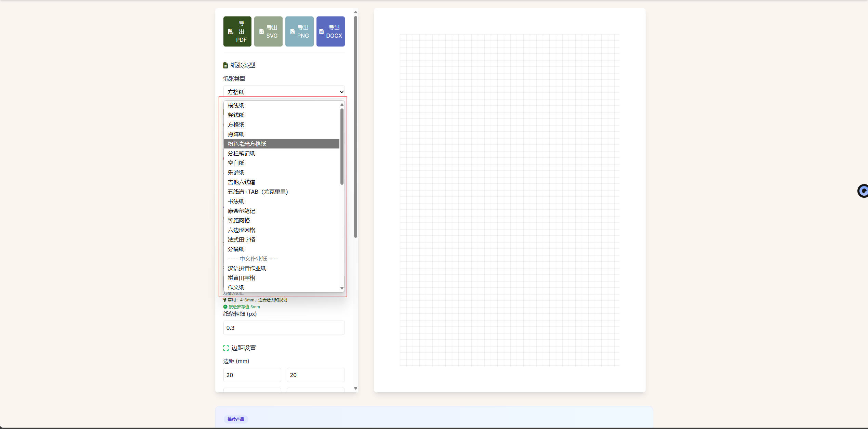The width and height of the screenshot is (868, 429).
Task: Click the first 边距 field with 20
Action: [x=252, y=375]
